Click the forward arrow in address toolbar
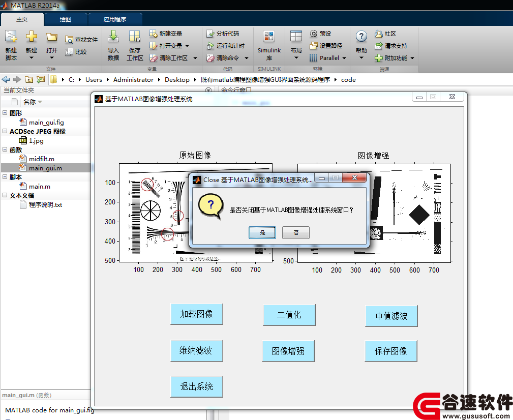 click(17, 79)
